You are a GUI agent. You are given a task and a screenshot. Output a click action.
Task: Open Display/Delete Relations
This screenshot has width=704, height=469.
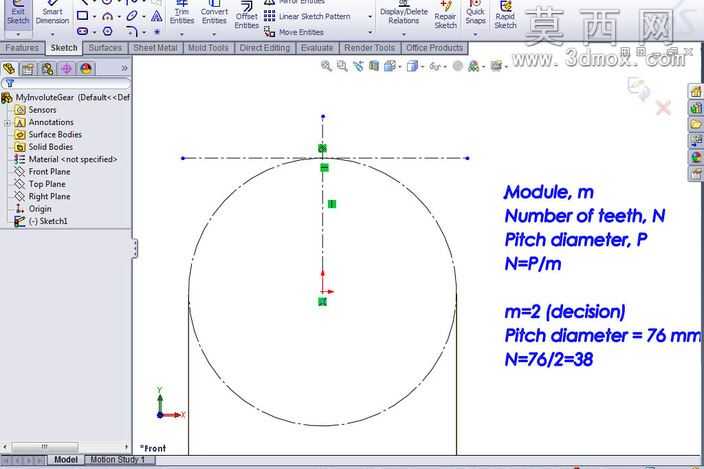pos(403,13)
